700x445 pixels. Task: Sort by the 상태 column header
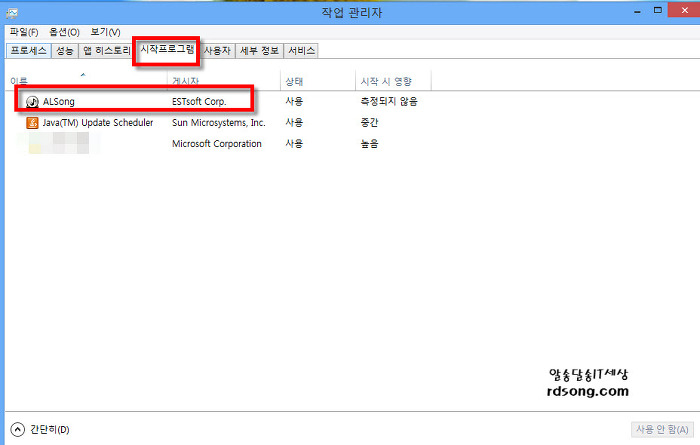295,81
